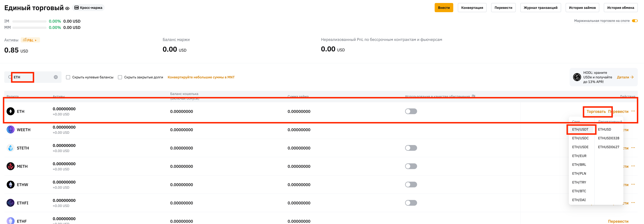Click the ETHFI coin icon
Image resolution: width=644 pixels, height=224 pixels.
point(10,203)
